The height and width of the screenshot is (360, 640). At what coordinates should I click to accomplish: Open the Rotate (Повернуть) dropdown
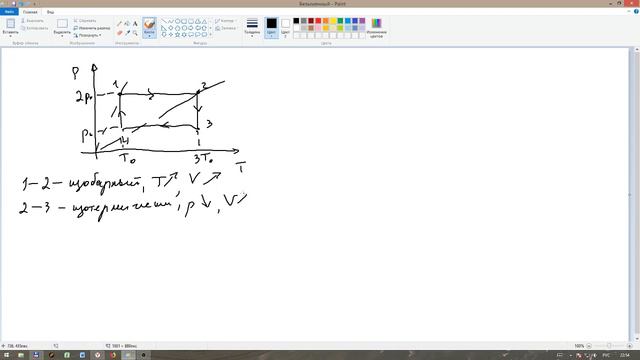[87, 36]
